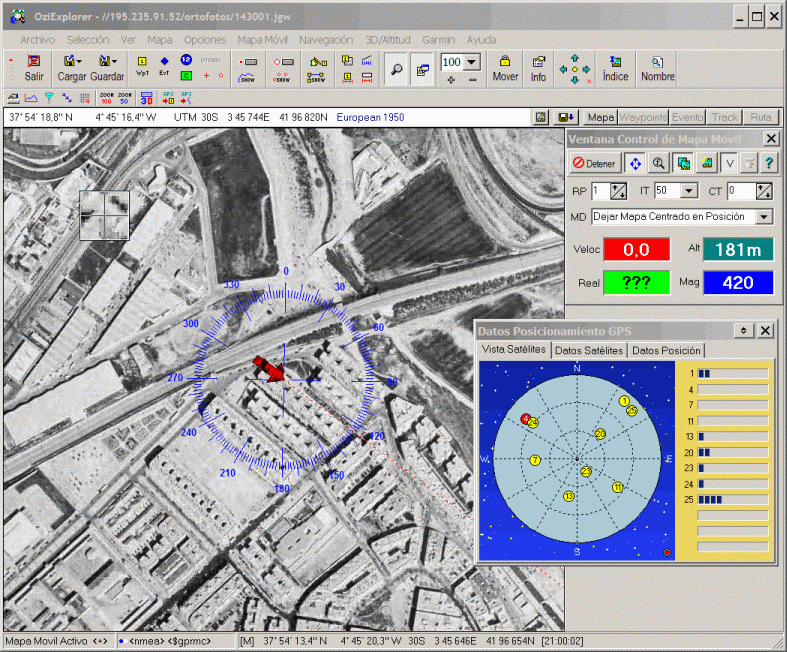Image resolution: width=787 pixels, height=652 pixels.
Task: Expand the MD map mode dropdown
Action: (x=764, y=217)
